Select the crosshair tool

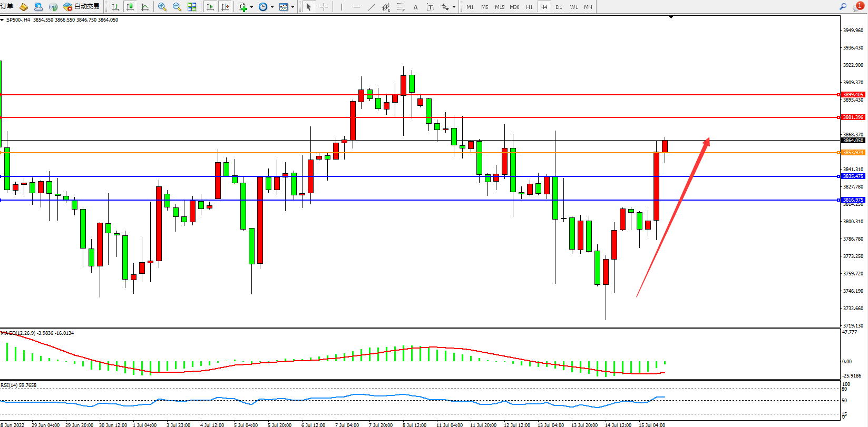[x=324, y=7]
